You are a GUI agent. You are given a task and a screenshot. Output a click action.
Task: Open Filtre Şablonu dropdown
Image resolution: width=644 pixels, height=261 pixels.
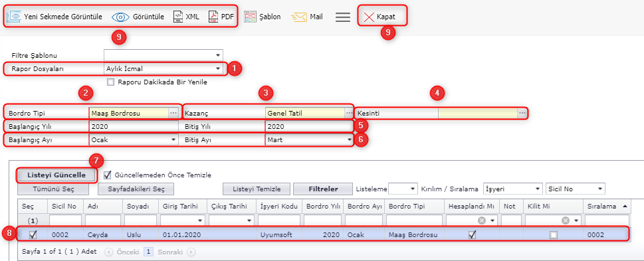tap(218, 55)
